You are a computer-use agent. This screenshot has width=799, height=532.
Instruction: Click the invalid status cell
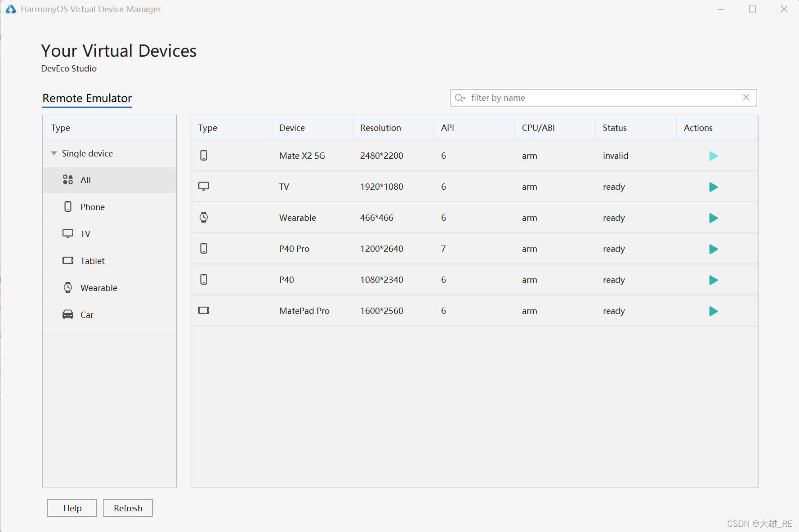click(x=616, y=156)
